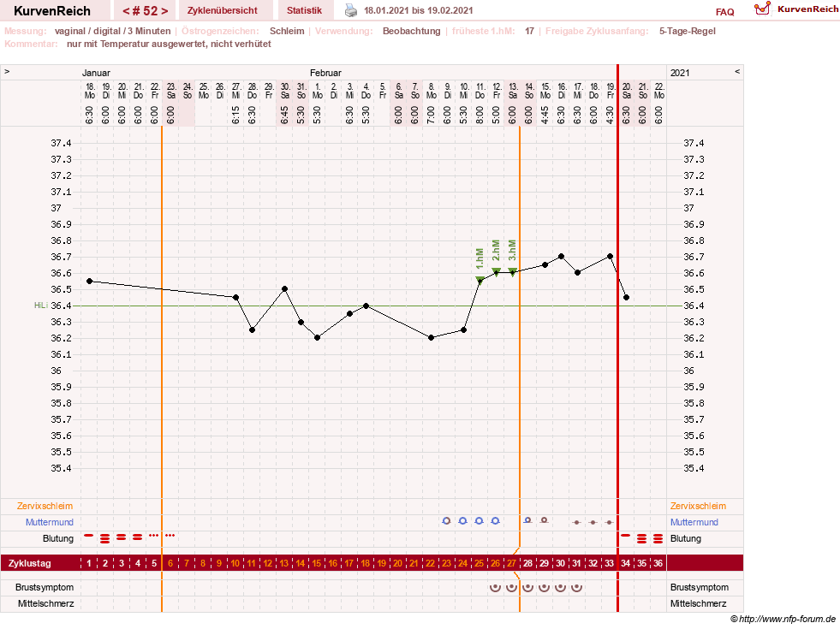This screenshot has height=629, width=840.
Task: Click the Muttermund icon on cycle day 29
Action: point(545,520)
